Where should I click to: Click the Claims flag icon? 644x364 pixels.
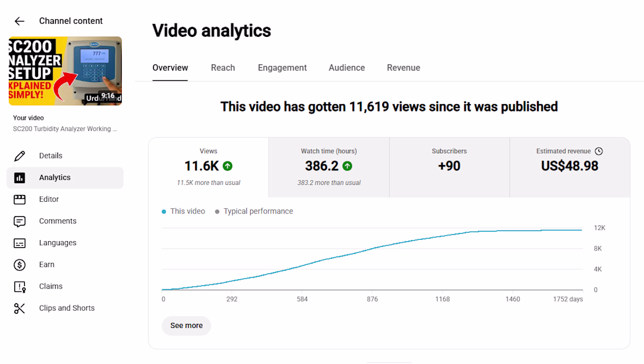coord(19,286)
